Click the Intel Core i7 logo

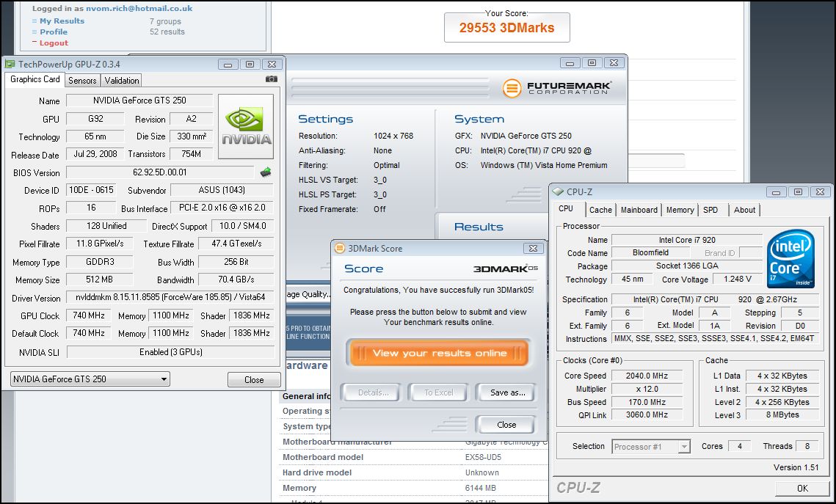(790, 258)
